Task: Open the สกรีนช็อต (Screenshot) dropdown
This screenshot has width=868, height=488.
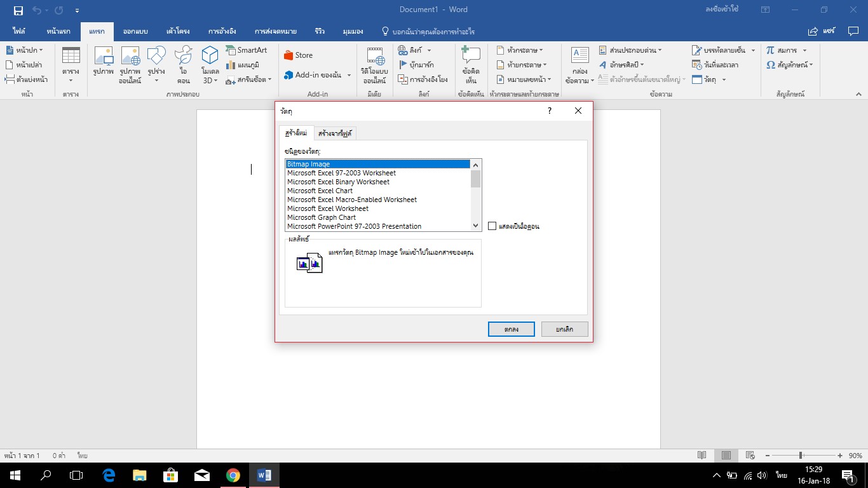Action: point(249,79)
